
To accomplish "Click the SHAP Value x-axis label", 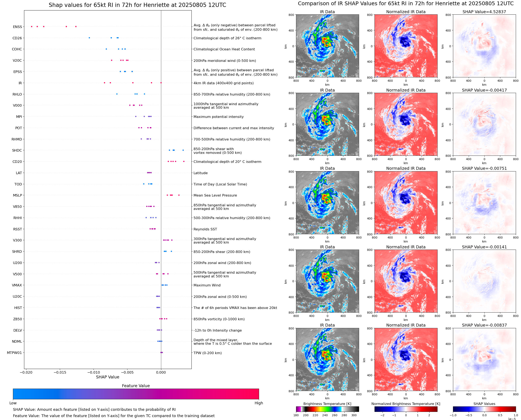I will [x=108, y=377].
